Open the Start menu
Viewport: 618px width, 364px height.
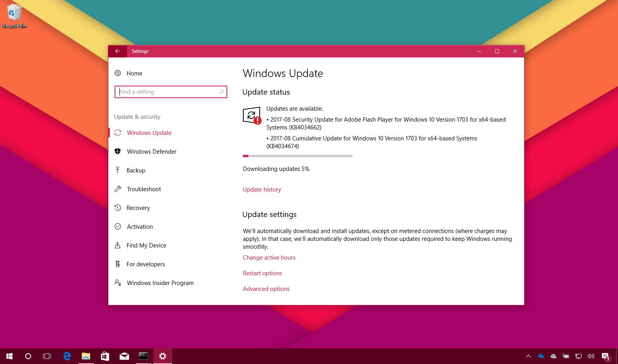(9, 356)
